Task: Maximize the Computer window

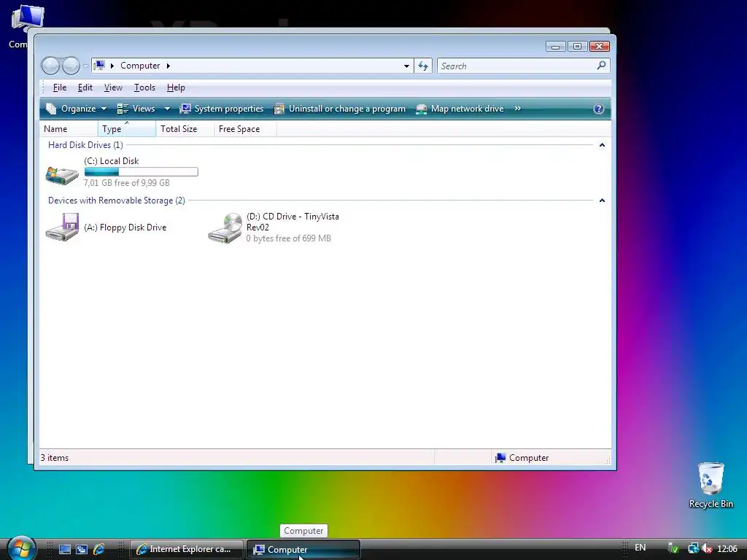Action: click(x=577, y=46)
